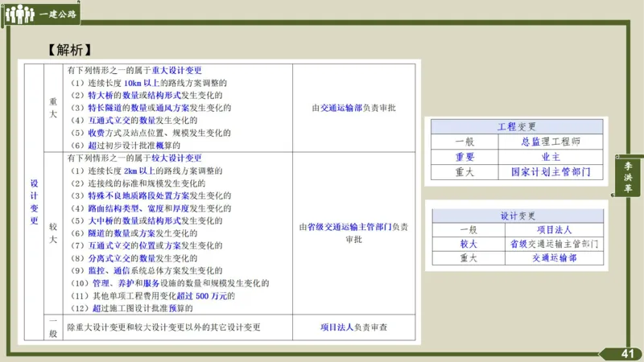The height and width of the screenshot is (362, 644).
Task: Click item 连接线的标准和规模发生变化的
Action: (138, 183)
